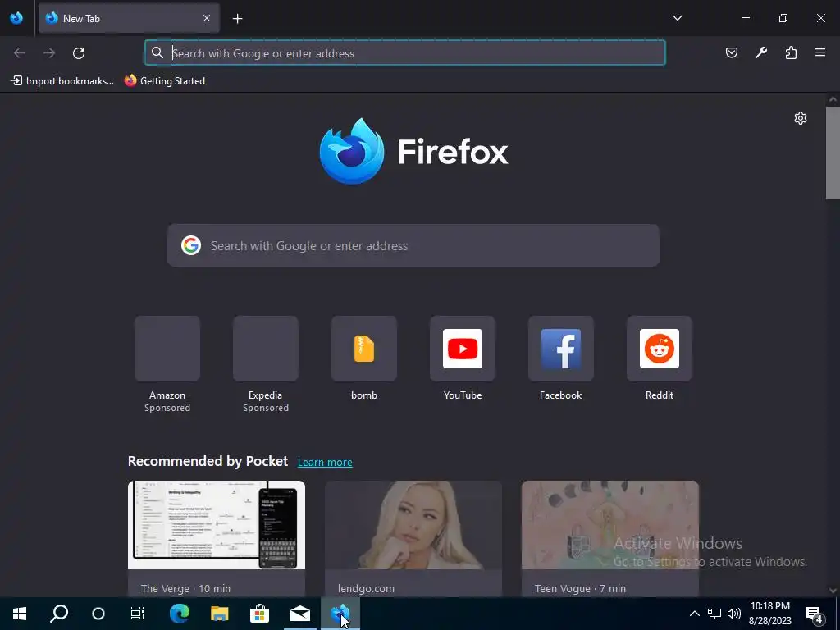Personalize new tab gear icon
Viewport: 840px width, 630px height.
801,118
